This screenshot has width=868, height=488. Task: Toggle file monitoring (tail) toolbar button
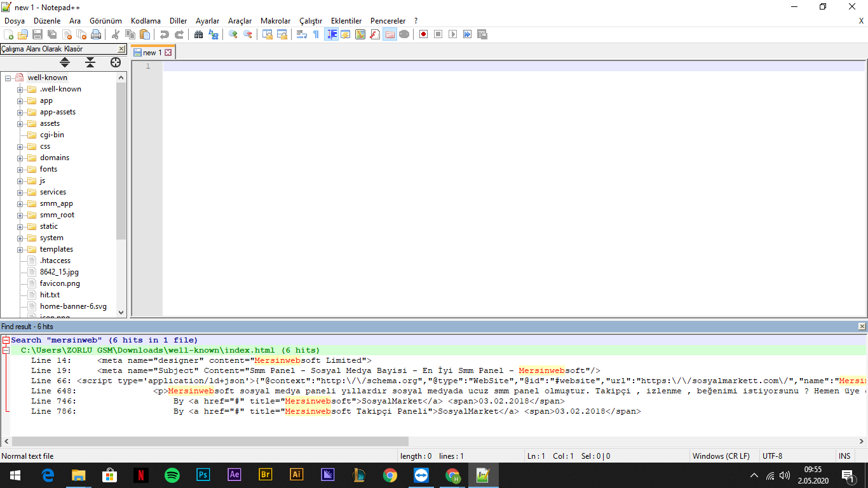pos(404,34)
